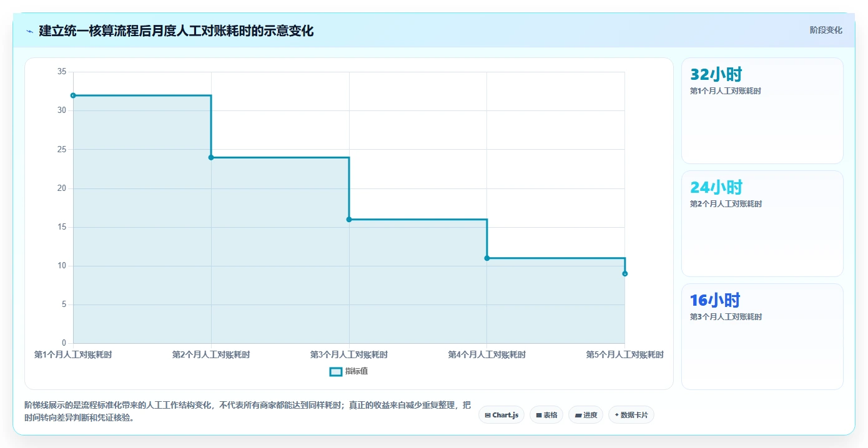Click 第2个月人工对账耗时 caption in second card
This screenshot has height=448, width=868.
(726, 204)
